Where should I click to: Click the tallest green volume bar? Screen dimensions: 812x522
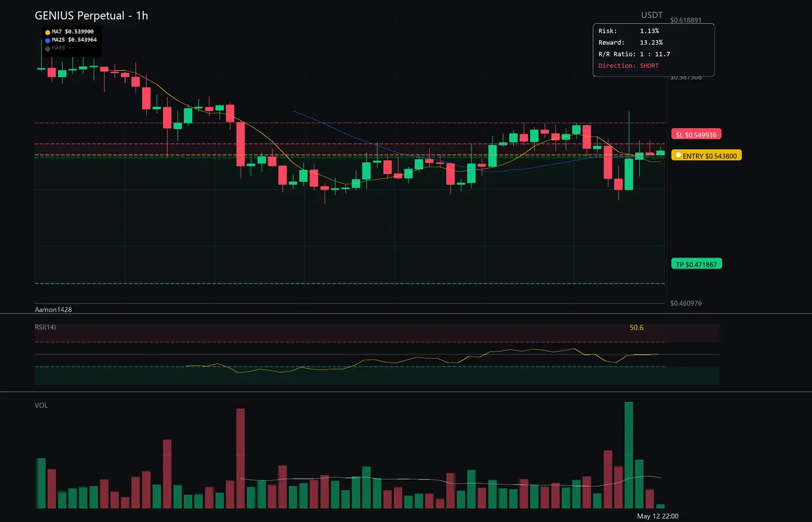pyautogui.click(x=629, y=455)
